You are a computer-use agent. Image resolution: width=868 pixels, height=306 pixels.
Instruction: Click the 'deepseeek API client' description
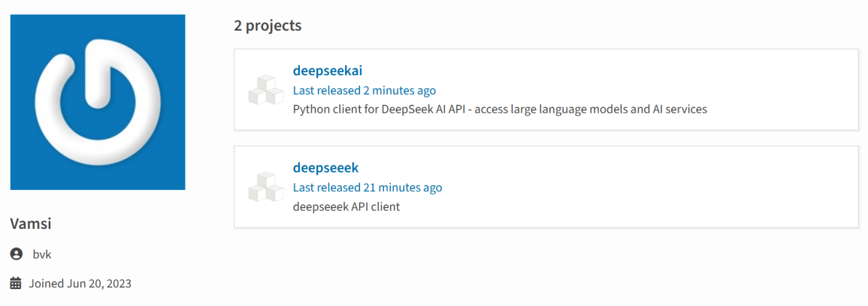tap(346, 206)
